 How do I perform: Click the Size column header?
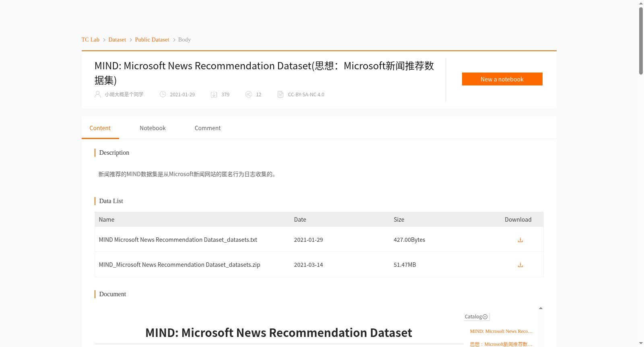(x=399, y=220)
